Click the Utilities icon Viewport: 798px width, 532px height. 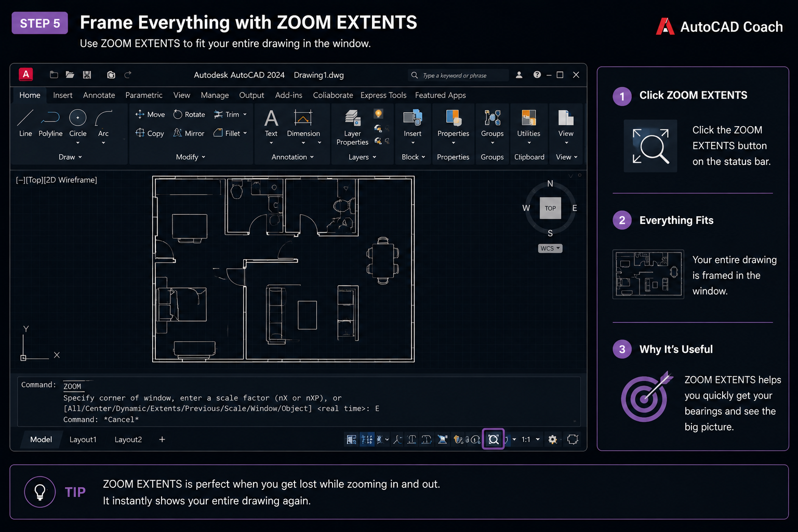[529, 118]
